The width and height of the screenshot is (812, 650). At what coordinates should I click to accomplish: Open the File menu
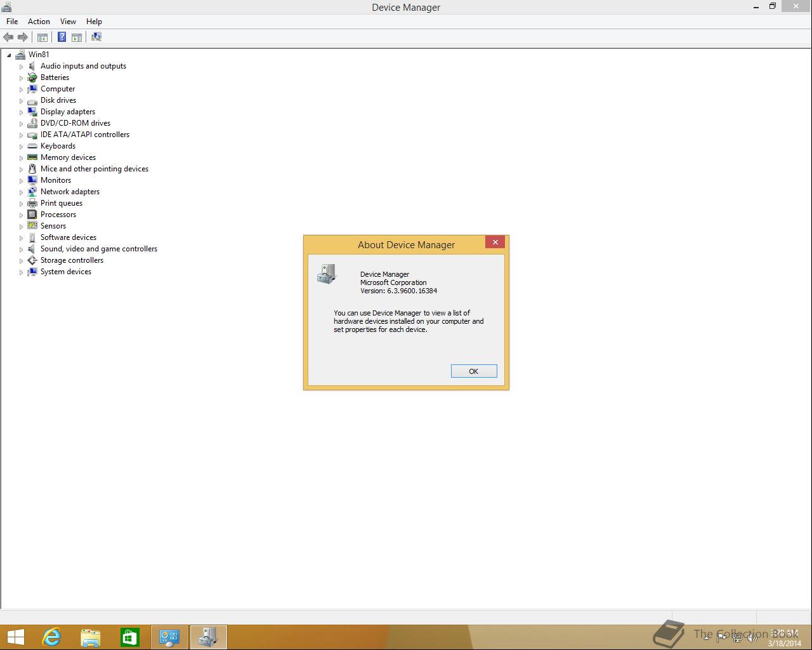(x=12, y=22)
